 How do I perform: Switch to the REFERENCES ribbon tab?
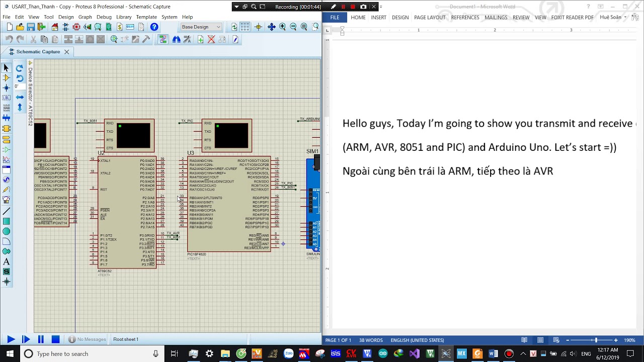(x=465, y=17)
